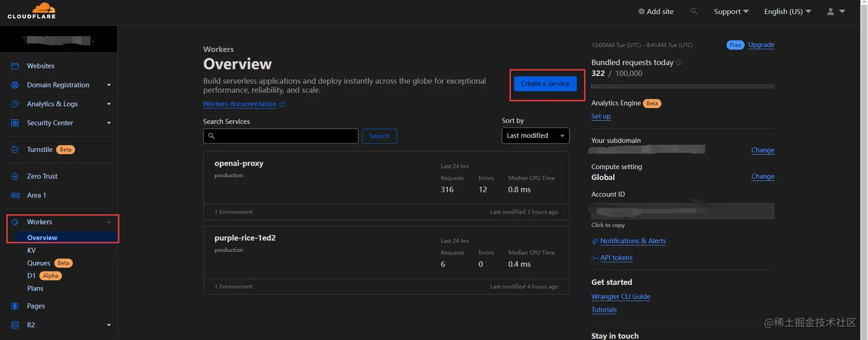
Task: Click Change beside Compute setting
Action: (763, 176)
